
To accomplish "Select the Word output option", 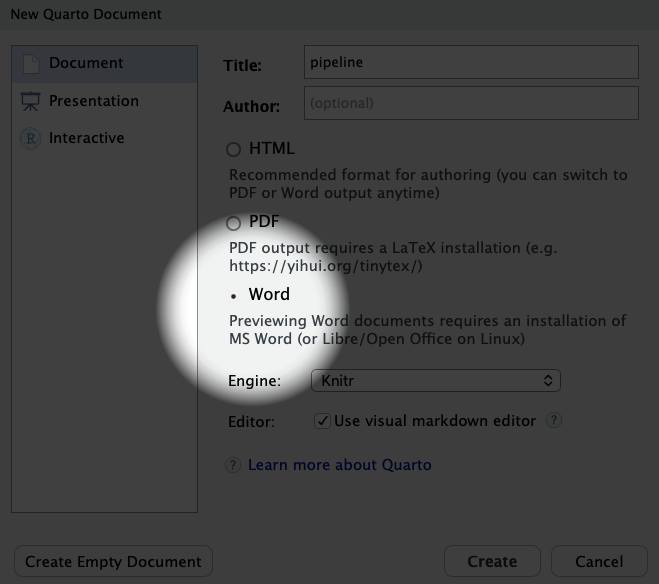I will coord(234,295).
